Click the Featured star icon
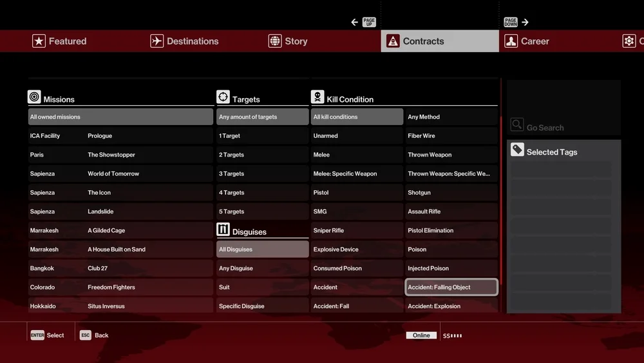The width and height of the screenshot is (644, 363). [x=39, y=41]
